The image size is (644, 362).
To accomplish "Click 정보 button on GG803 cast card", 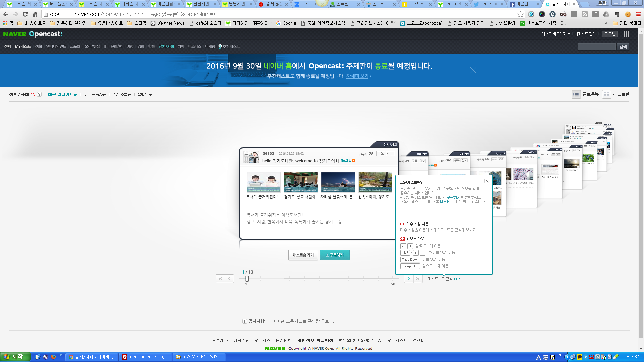I will 390,154.
